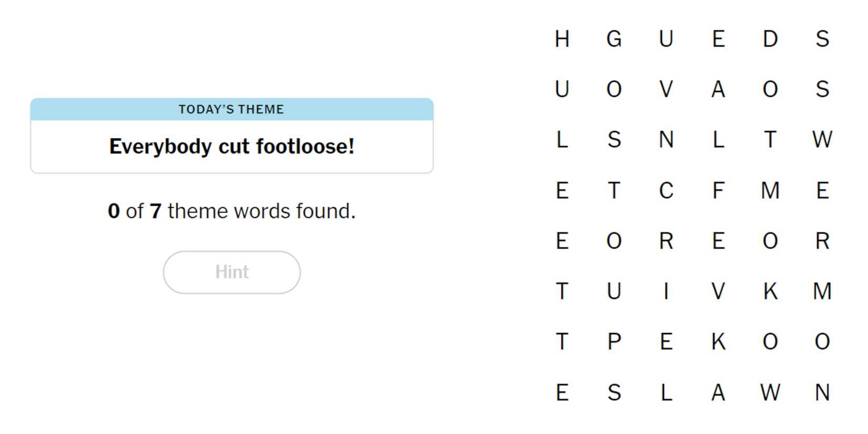Select the letter A in the bottom row
The width and height of the screenshot is (868, 434).
718,392
